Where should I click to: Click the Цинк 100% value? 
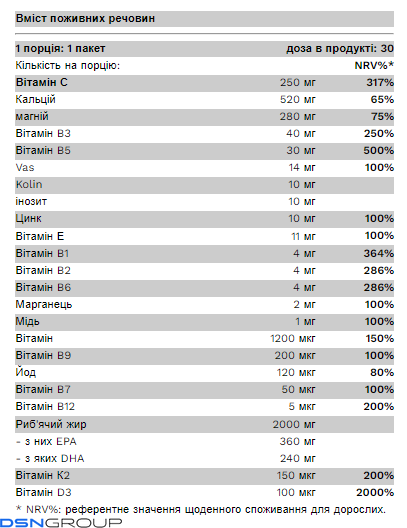tap(379, 219)
